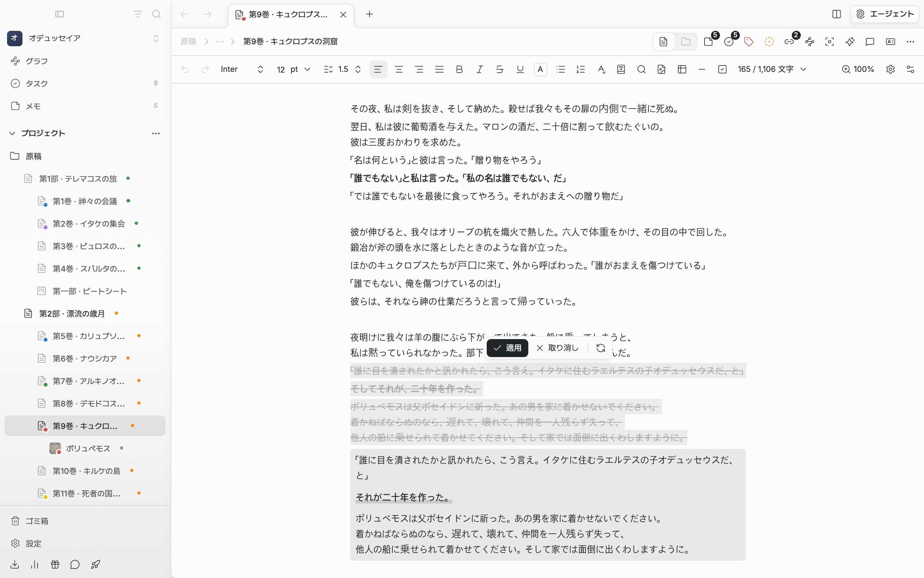This screenshot has height=578, width=924.
Task: Toggle italic formatting
Action: [x=480, y=69]
